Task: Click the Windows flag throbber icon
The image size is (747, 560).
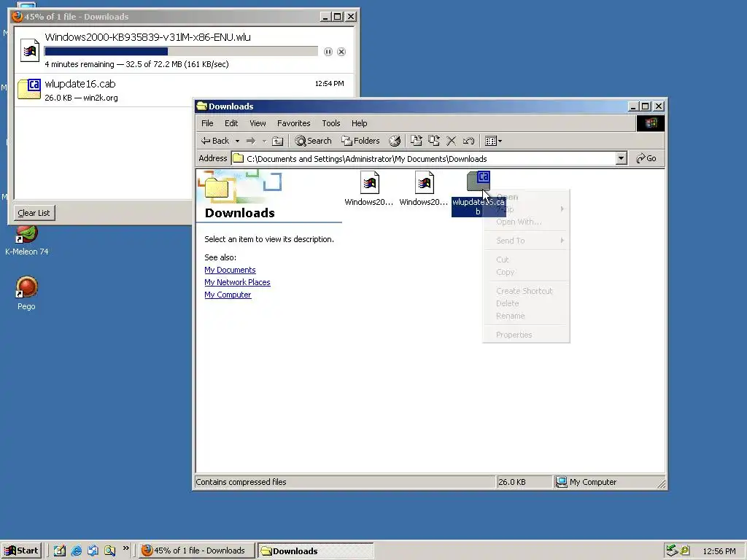Action: tap(650, 123)
